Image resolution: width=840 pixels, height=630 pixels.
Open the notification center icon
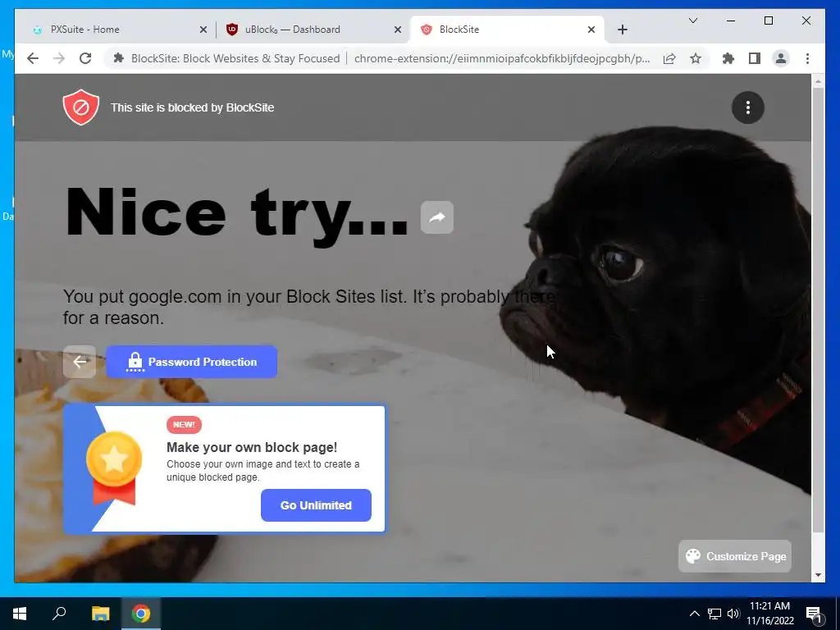pos(814,614)
